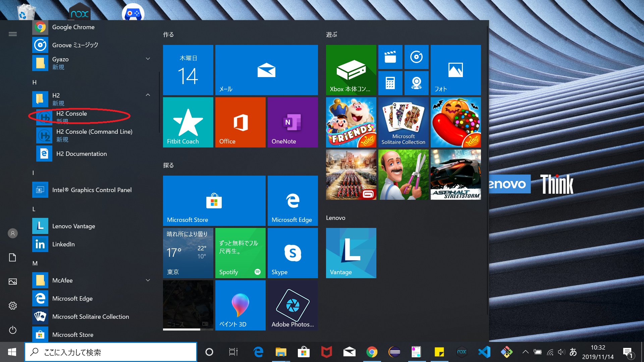
Task: Open Documents from Start sidebar
Action: (13, 257)
